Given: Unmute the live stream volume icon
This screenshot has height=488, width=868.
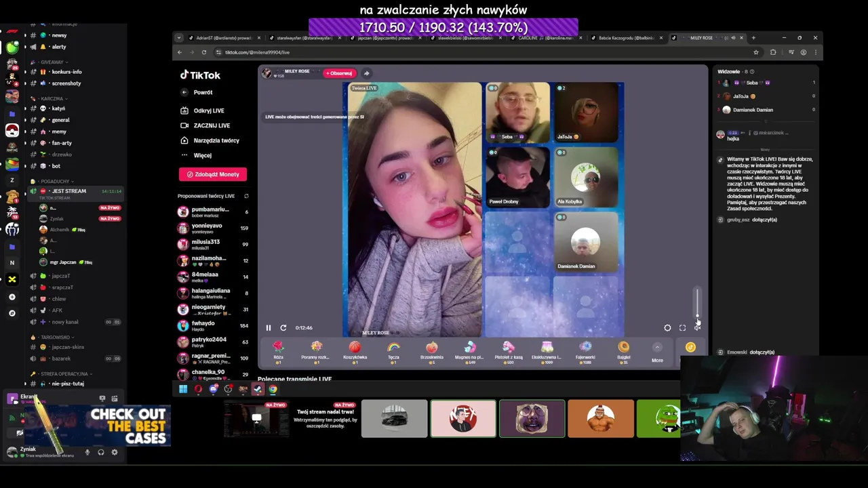Looking at the screenshot, I should (x=697, y=327).
